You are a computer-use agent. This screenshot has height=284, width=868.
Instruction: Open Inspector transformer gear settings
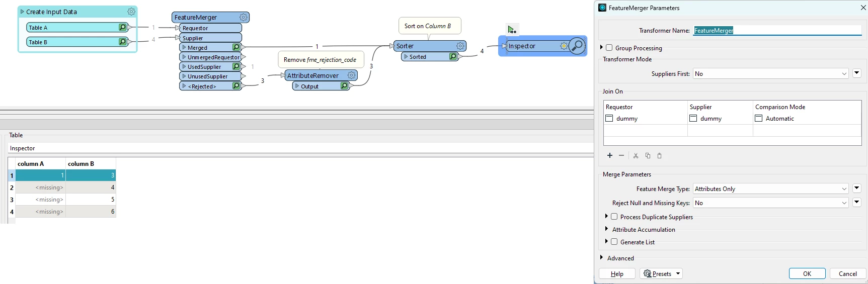coord(564,46)
